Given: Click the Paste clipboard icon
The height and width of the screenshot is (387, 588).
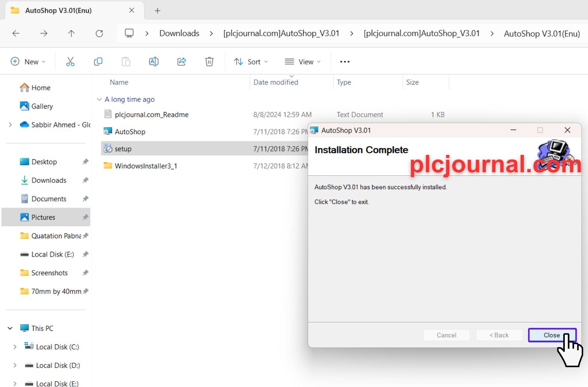Looking at the screenshot, I should (126, 62).
